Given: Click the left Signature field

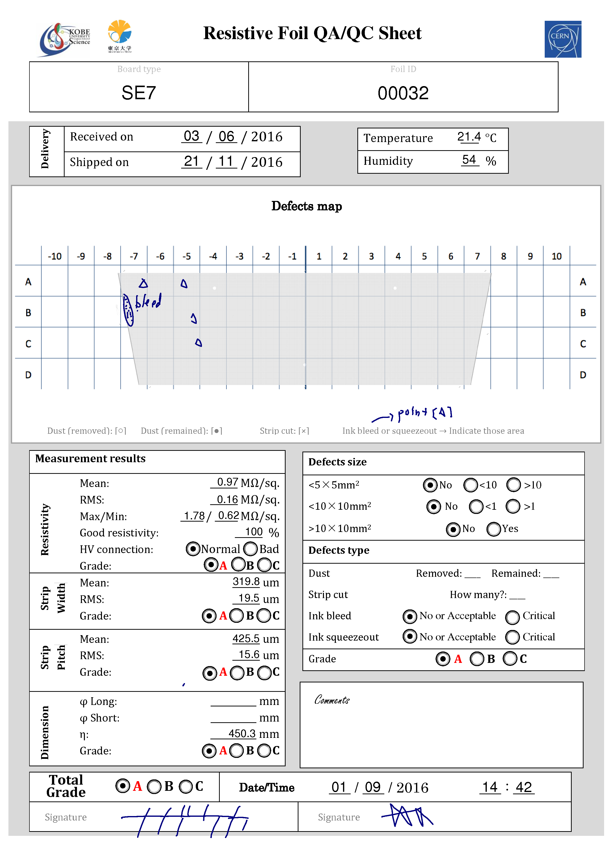Looking at the screenshot, I should coord(164,817).
